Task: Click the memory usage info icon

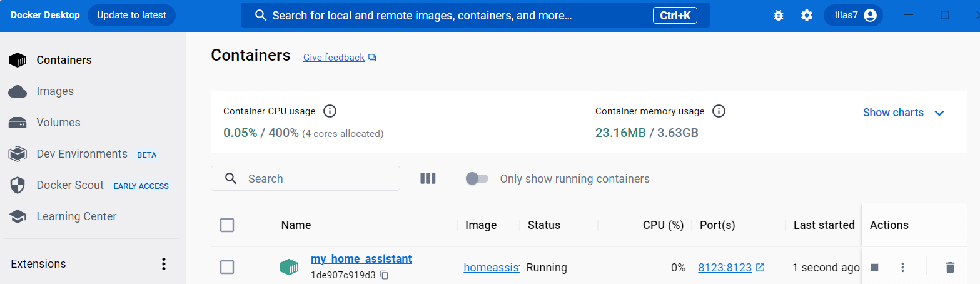Action: [x=719, y=111]
